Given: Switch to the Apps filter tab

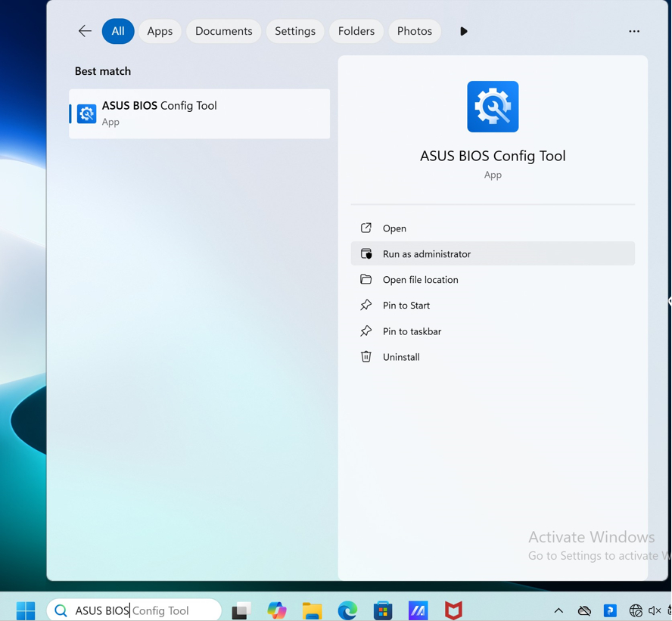Looking at the screenshot, I should (160, 31).
